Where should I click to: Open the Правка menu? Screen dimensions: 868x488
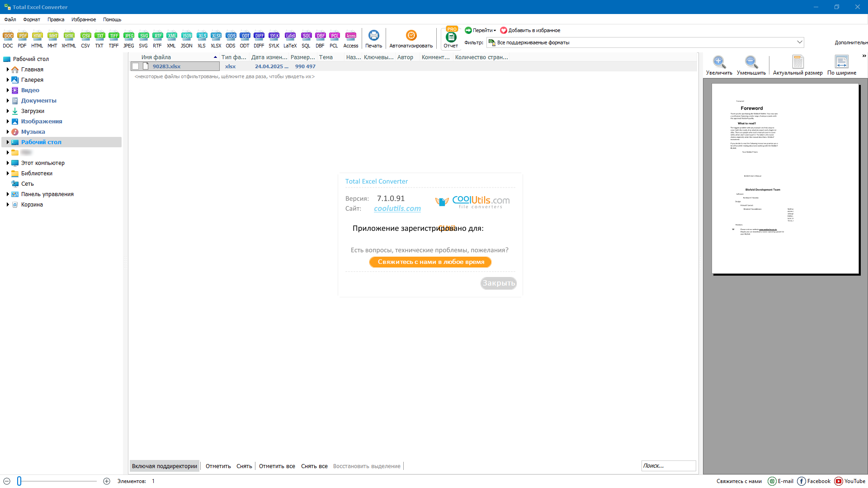pos(56,19)
